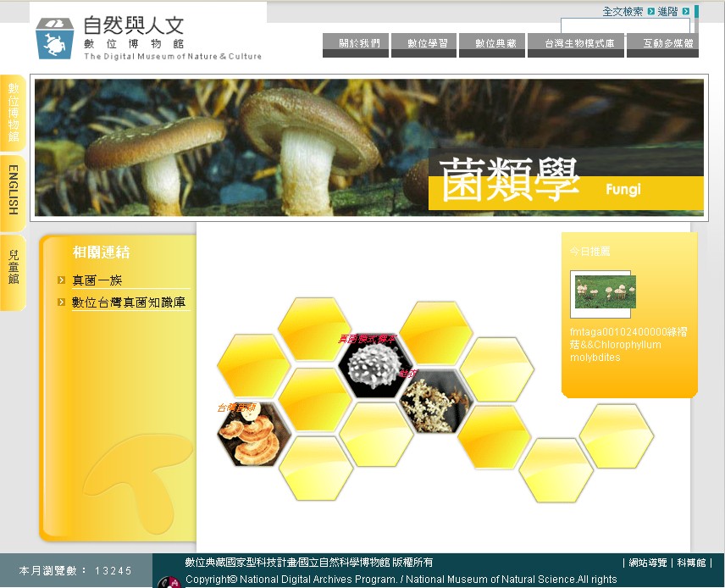This screenshot has width=725, height=588.
Task: Switch to the ENGLISH side tab
Action: 13,192
